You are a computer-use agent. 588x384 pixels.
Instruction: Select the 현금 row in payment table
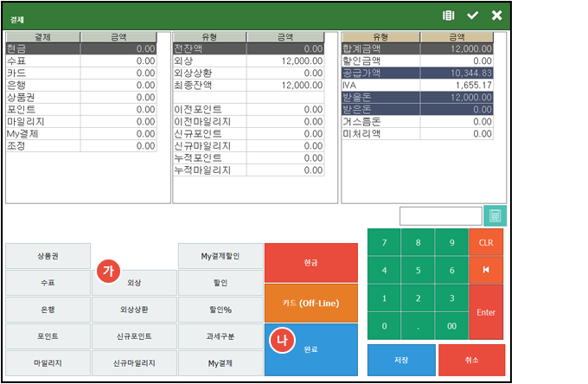(x=81, y=48)
